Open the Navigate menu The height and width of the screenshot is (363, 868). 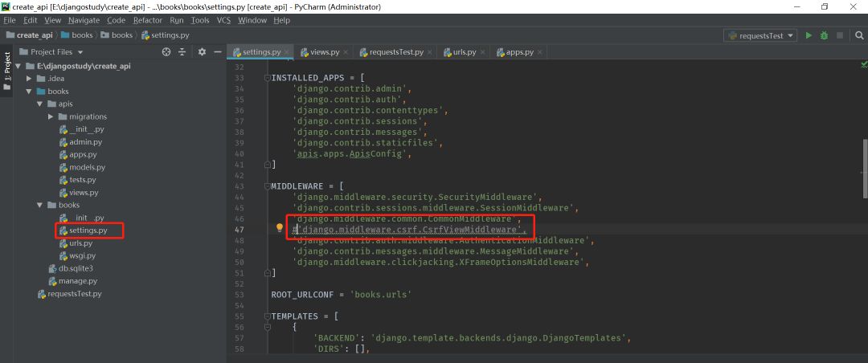[x=84, y=20]
